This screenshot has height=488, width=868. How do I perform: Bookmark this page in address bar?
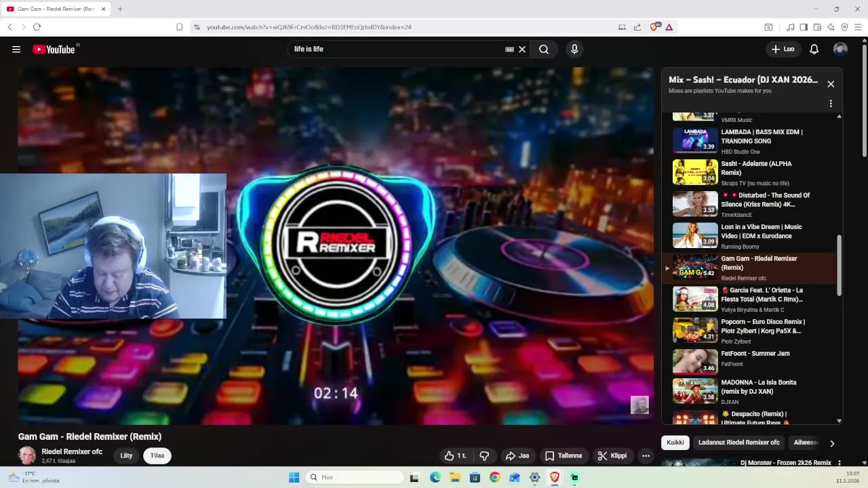pyautogui.click(x=179, y=27)
